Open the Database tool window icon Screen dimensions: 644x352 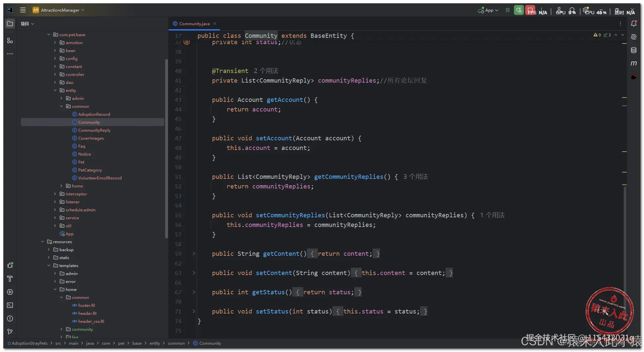634,50
